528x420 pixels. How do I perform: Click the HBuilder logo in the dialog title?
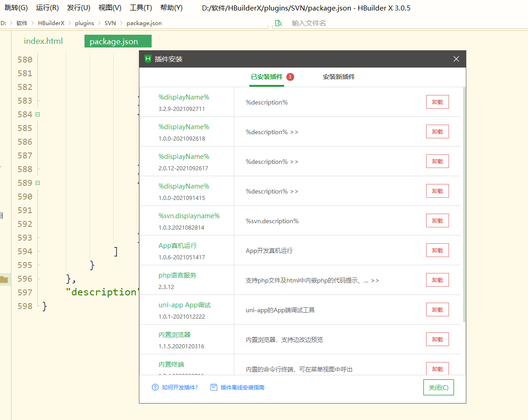pyautogui.click(x=148, y=59)
